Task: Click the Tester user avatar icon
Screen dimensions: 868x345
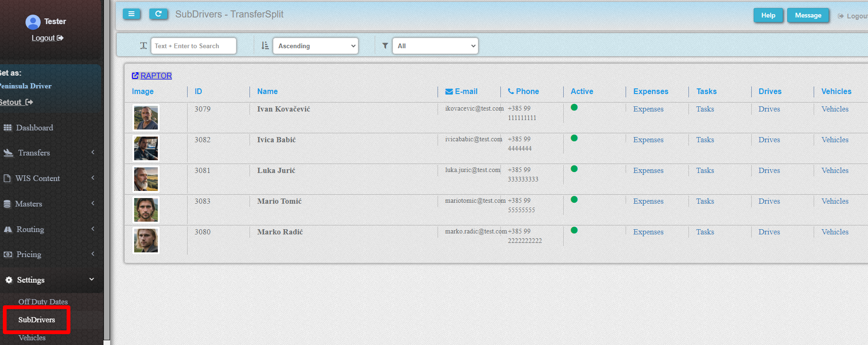Action: click(x=33, y=22)
